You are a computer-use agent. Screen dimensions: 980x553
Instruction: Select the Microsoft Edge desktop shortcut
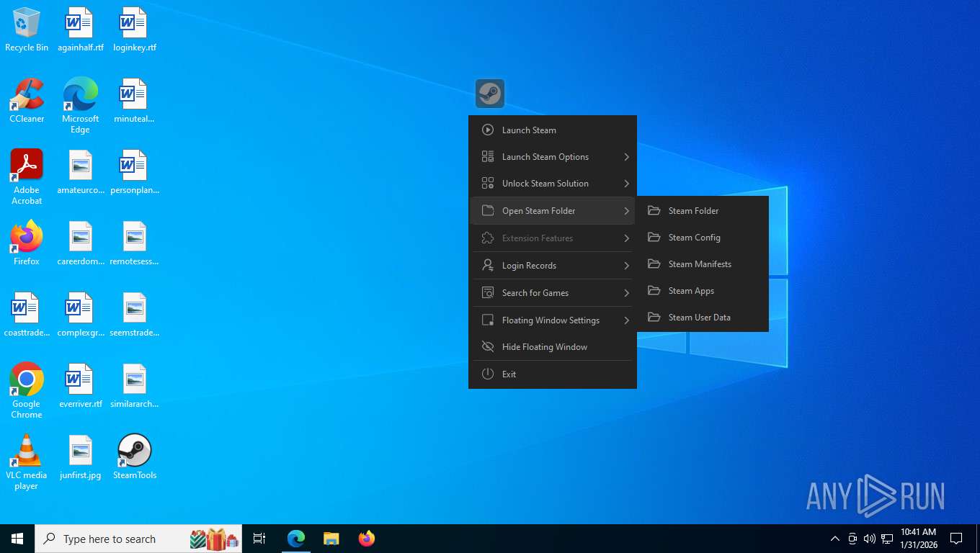(x=80, y=106)
